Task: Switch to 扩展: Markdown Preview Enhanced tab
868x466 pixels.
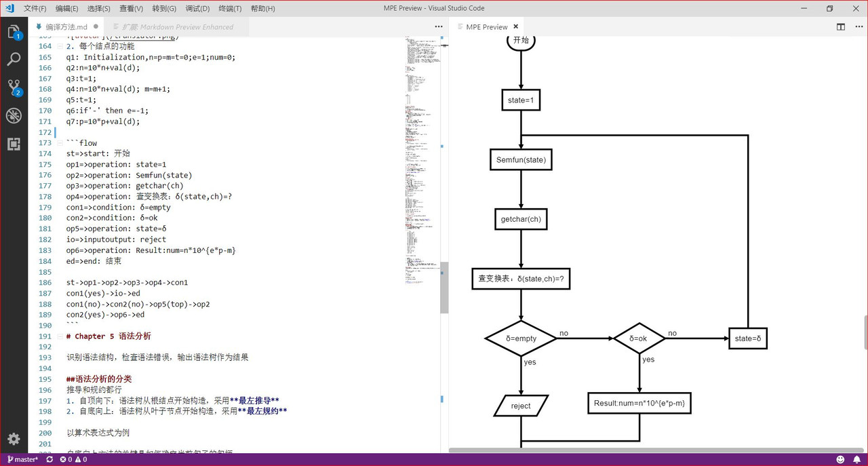Action: coord(177,26)
